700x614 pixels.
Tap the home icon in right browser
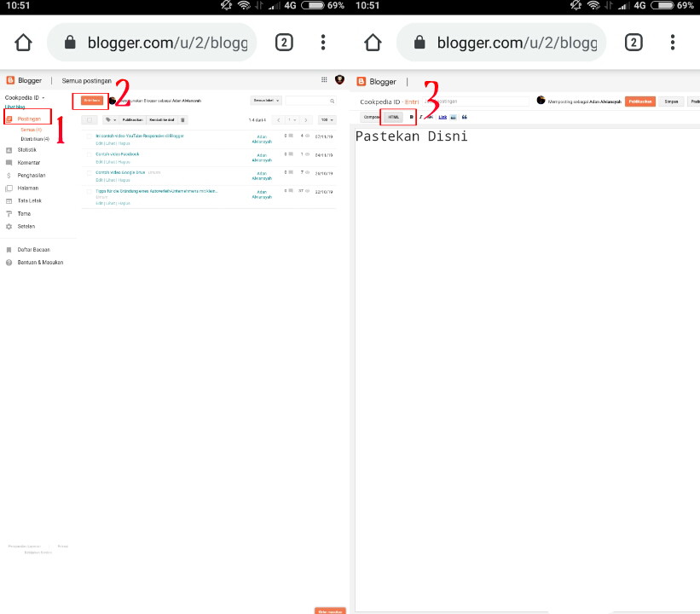pyautogui.click(x=373, y=43)
